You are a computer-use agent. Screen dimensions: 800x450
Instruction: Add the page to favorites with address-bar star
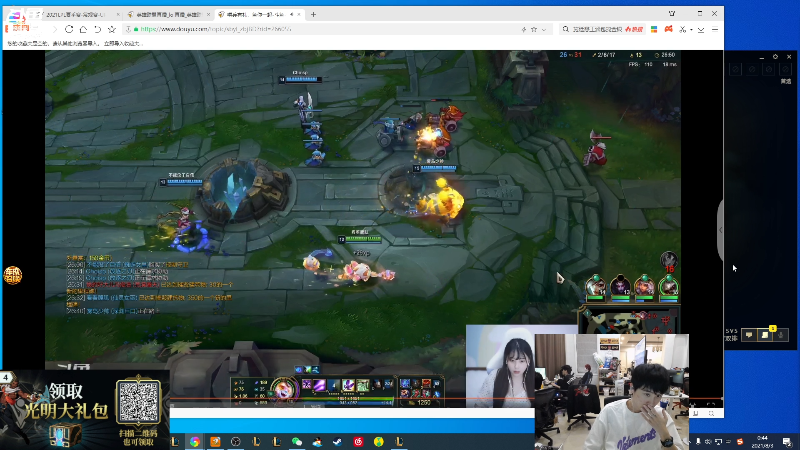coord(534,30)
